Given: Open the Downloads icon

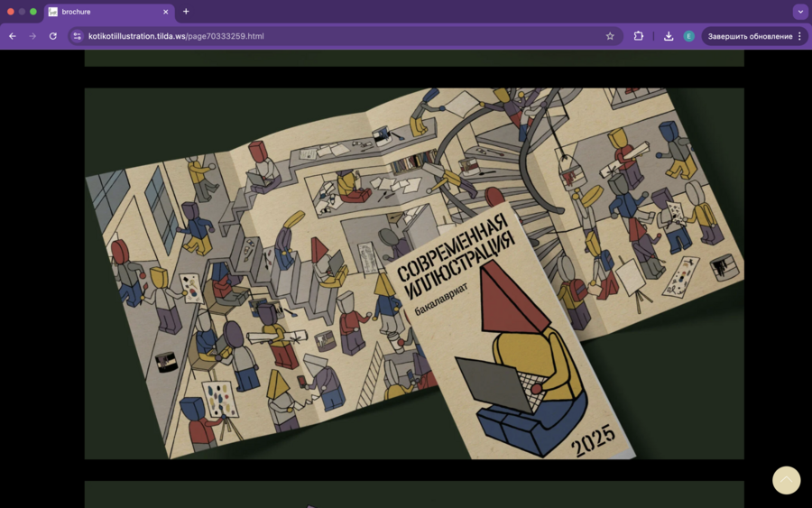Looking at the screenshot, I should pyautogui.click(x=669, y=36).
